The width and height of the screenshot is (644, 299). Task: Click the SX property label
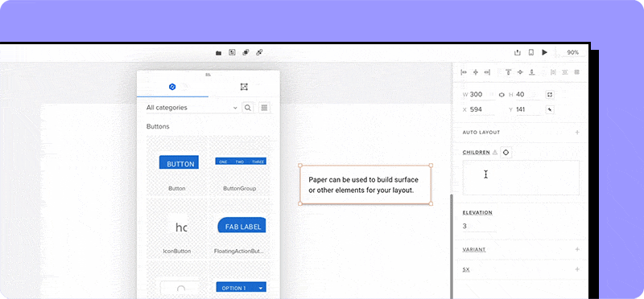(466, 269)
